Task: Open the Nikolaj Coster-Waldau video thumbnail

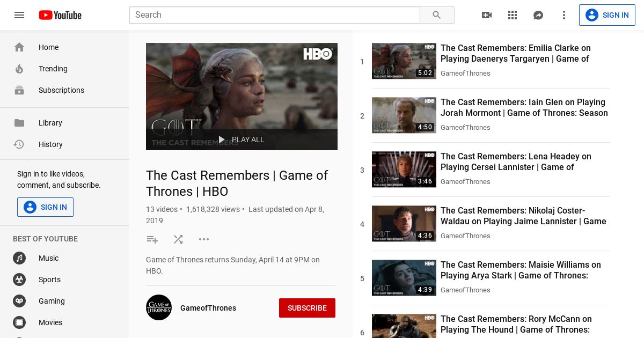Action: (404, 224)
